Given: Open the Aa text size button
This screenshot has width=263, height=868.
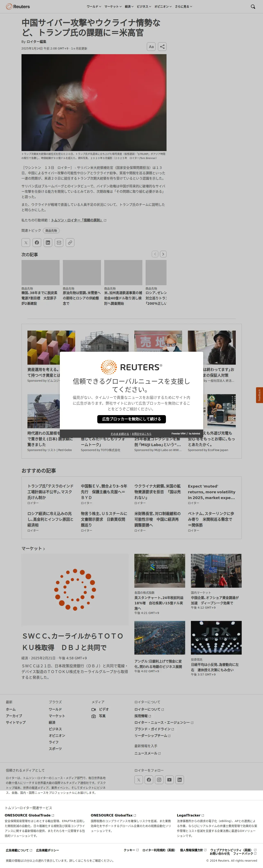Looking at the screenshot, I should pyautogui.click(x=151, y=47).
